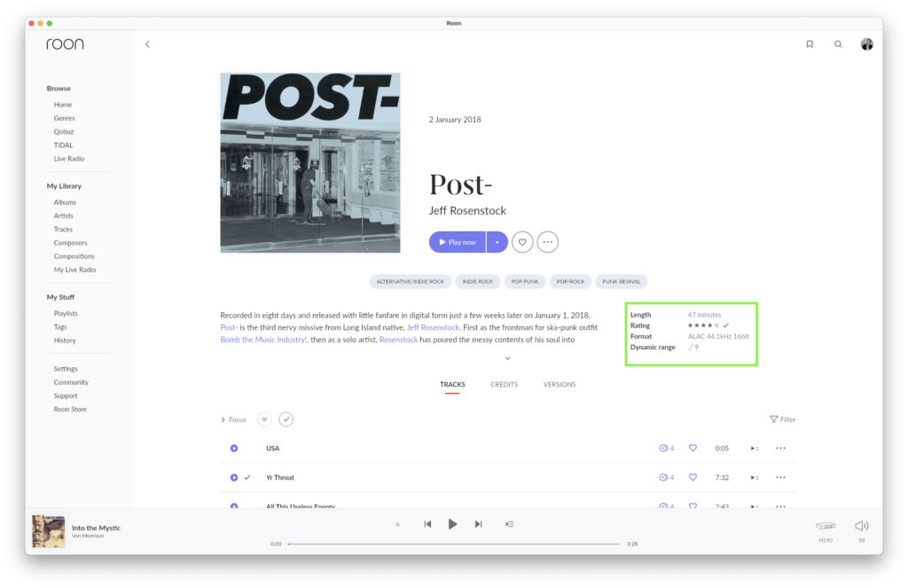Viewport: 908px width, 588px height.
Task: Favorite the Yr Throat track heart
Action: coord(693,477)
